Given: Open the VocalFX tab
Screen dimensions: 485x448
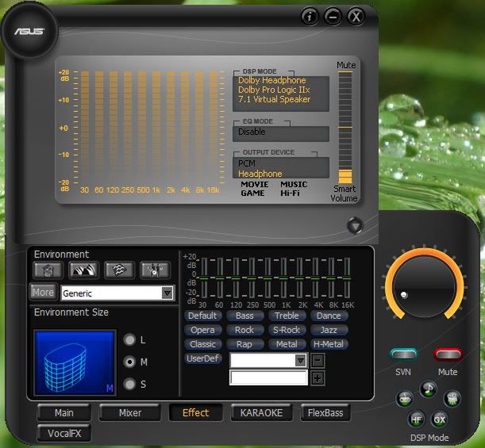Looking at the screenshot, I should click(64, 434).
